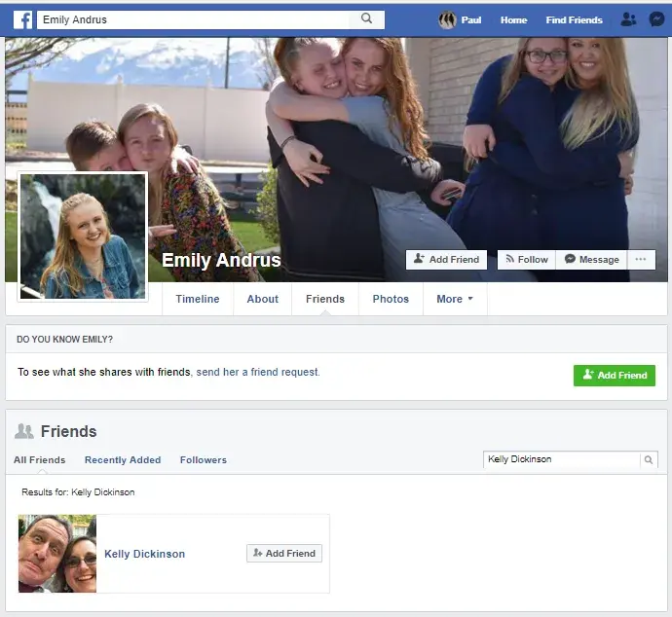The height and width of the screenshot is (617, 672).
Task: Switch to the Timeline tab
Action: [198, 299]
